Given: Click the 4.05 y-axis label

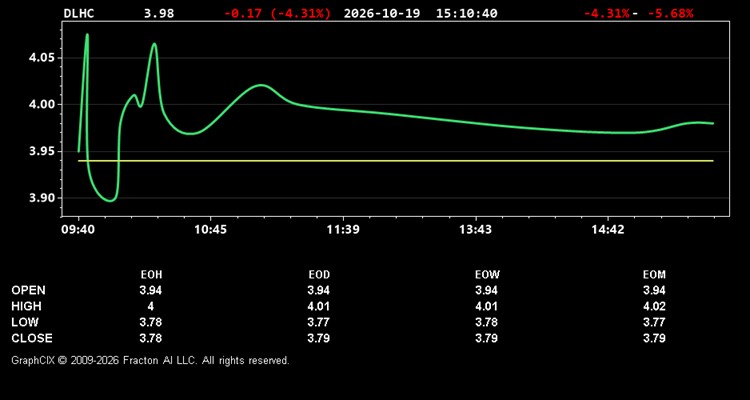Looking at the screenshot, I should point(42,58).
